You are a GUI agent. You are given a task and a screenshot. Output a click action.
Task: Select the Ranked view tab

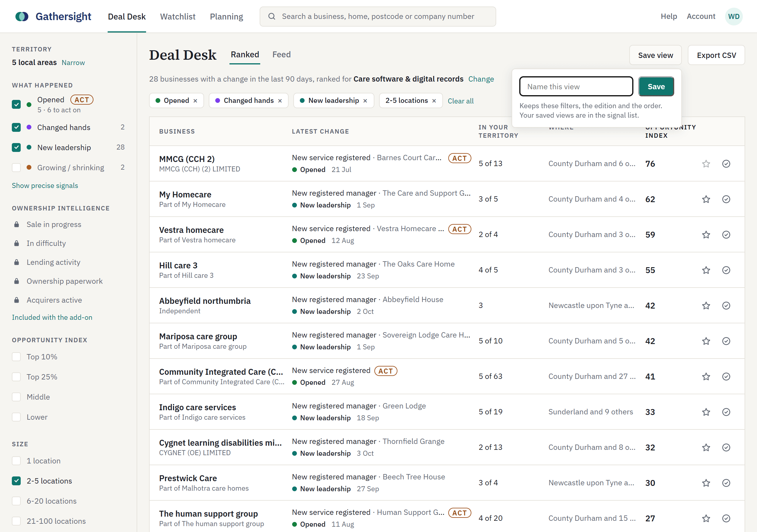pyautogui.click(x=245, y=54)
